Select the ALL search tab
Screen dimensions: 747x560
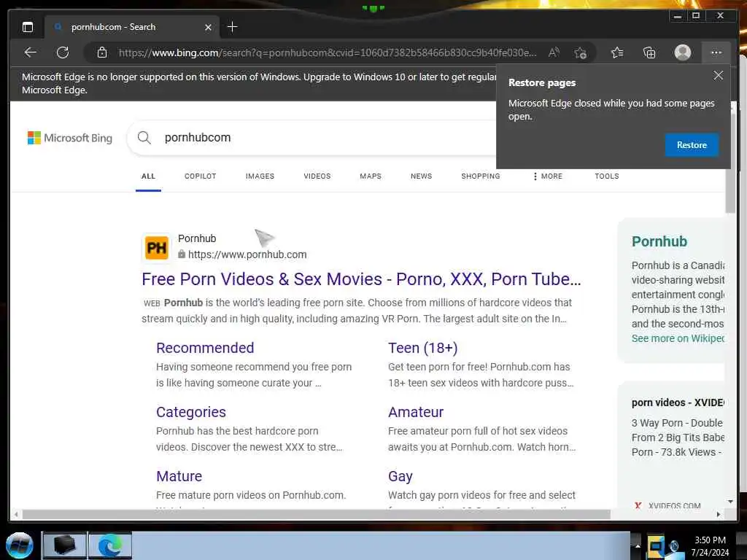[x=148, y=176]
